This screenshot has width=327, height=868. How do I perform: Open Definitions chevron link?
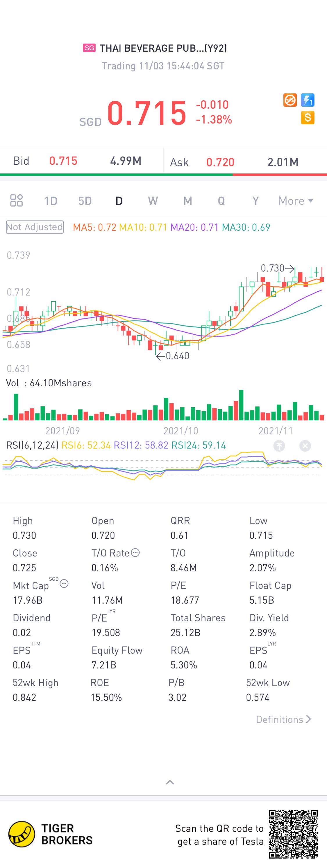coord(283,719)
